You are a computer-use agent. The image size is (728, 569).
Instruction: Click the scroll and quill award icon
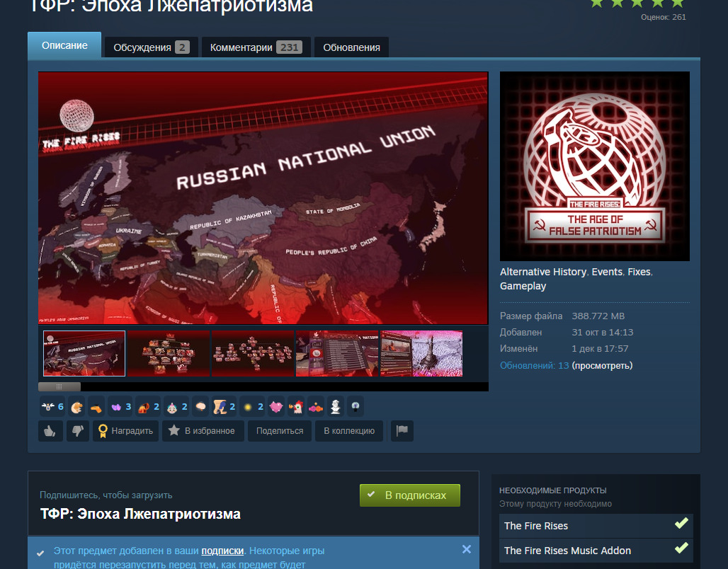224,407
